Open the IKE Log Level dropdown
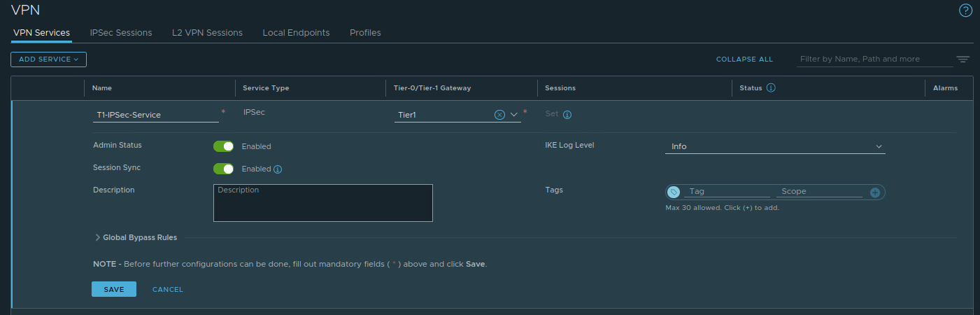This screenshot has width=980, height=315. click(774, 147)
